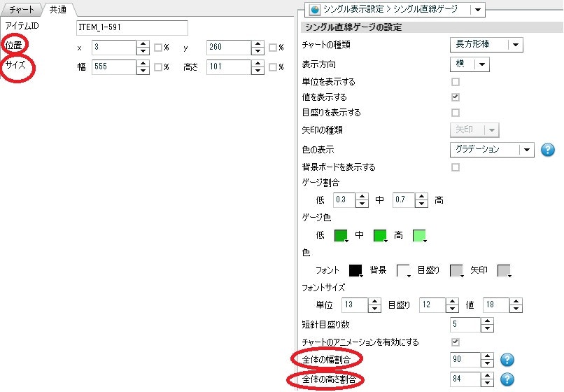Uncheck 値を表示する checkbox
The width and height of the screenshot is (564, 392).
pyautogui.click(x=456, y=97)
